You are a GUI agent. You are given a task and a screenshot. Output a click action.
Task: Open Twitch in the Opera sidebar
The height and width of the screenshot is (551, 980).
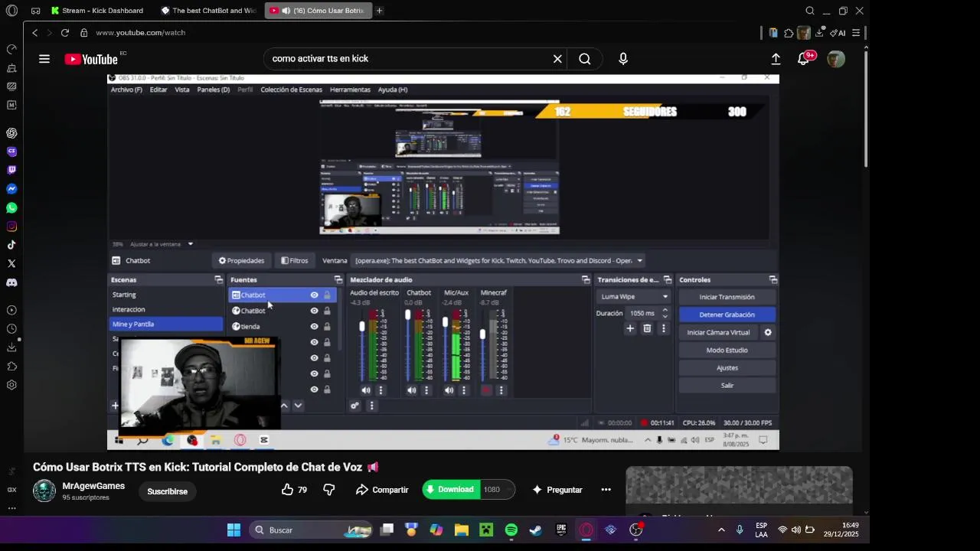[11, 170]
